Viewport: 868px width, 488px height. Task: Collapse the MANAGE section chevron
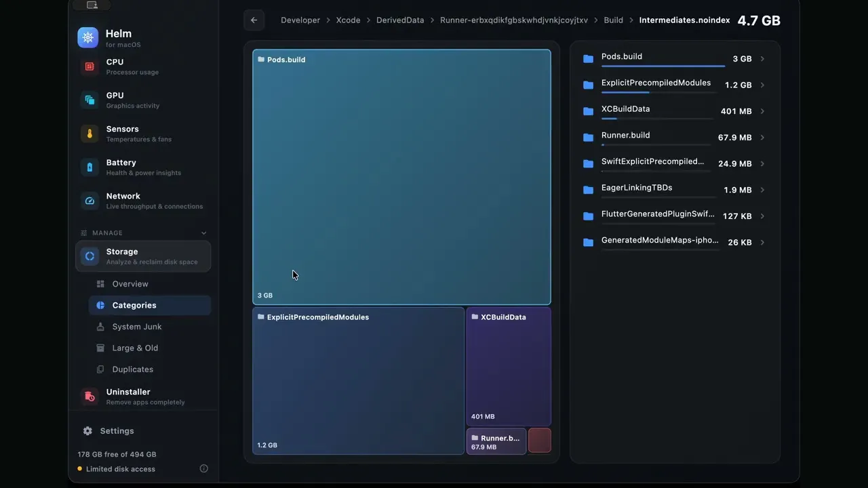click(203, 233)
